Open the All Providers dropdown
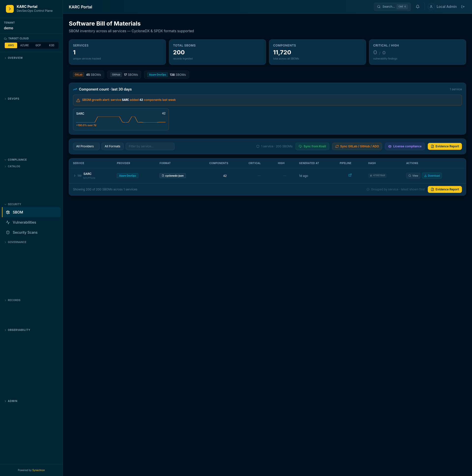The image size is (472, 476). pyautogui.click(x=86, y=147)
